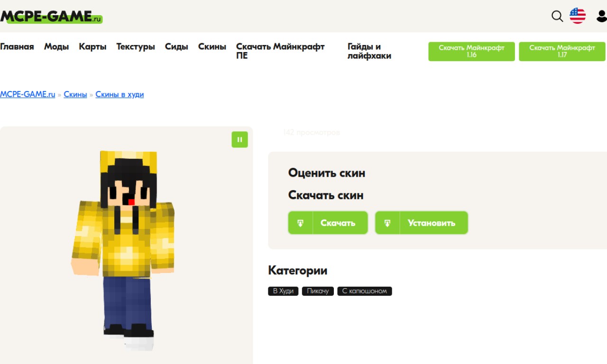Screen dimensions: 607x364
Task: Follow the Скины breadcrumb link
Action: (75, 94)
